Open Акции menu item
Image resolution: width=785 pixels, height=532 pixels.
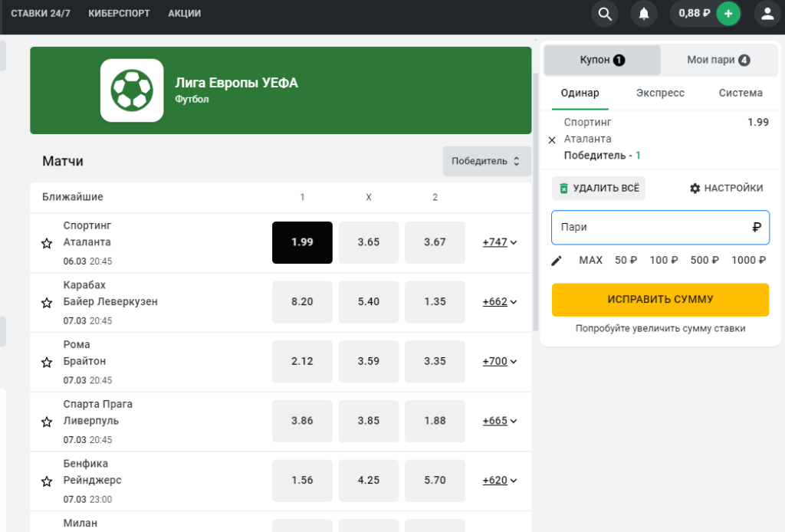pyautogui.click(x=184, y=14)
